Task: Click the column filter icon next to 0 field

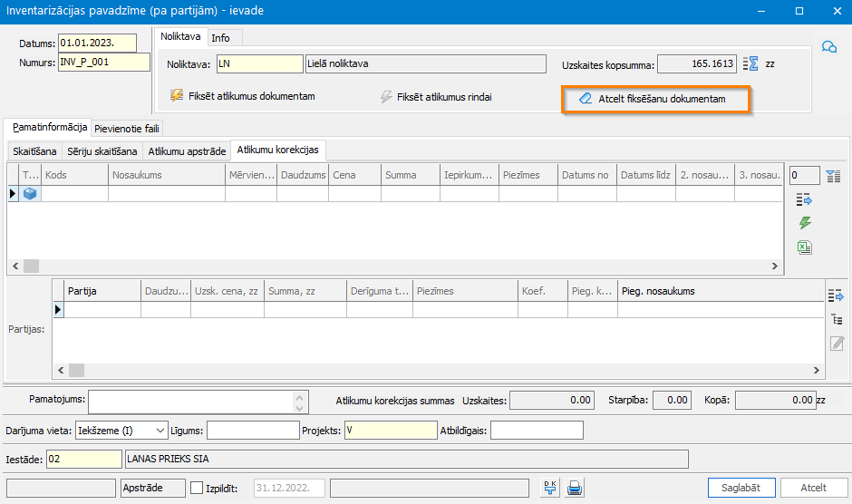Action: (x=833, y=176)
